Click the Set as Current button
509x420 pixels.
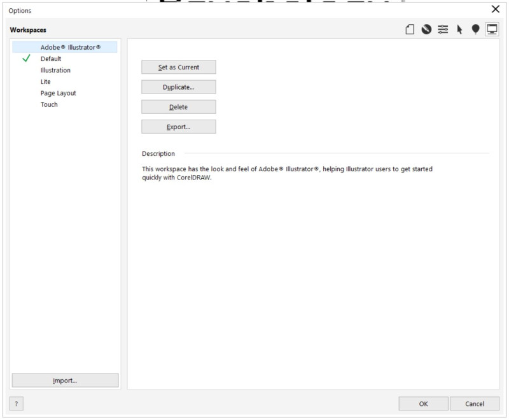pos(179,67)
